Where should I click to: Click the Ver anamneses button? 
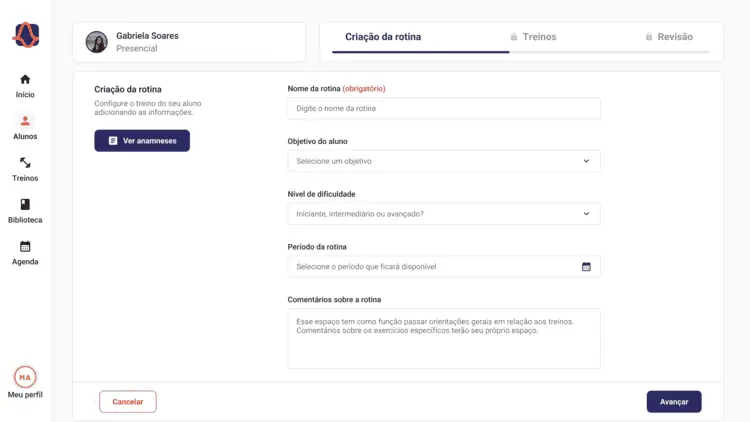pos(142,141)
